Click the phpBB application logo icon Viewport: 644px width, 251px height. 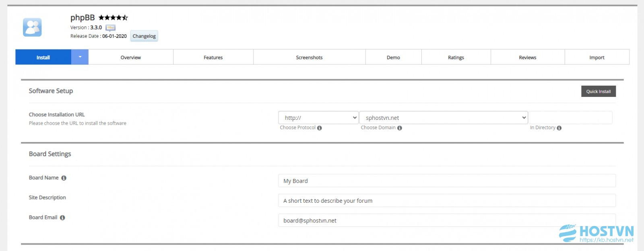pos(32,27)
